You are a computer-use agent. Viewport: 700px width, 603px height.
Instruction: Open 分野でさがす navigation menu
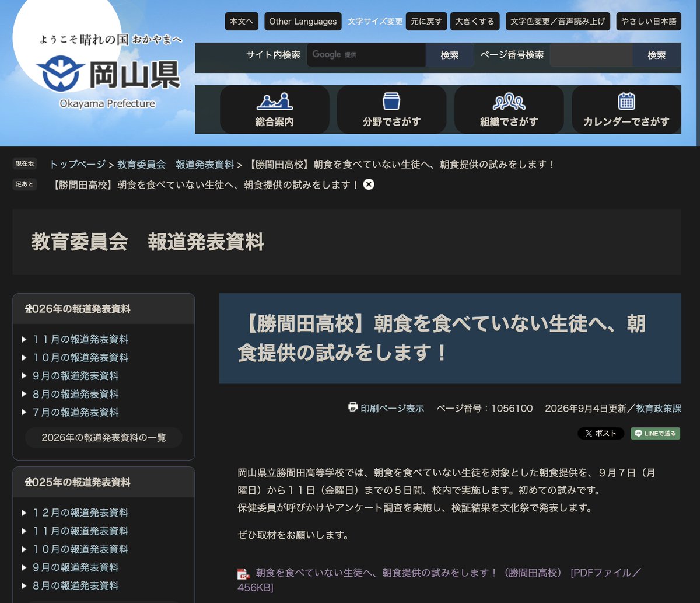(x=391, y=110)
